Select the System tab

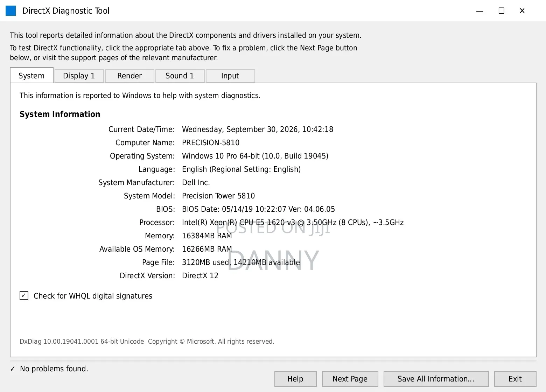pos(31,76)
